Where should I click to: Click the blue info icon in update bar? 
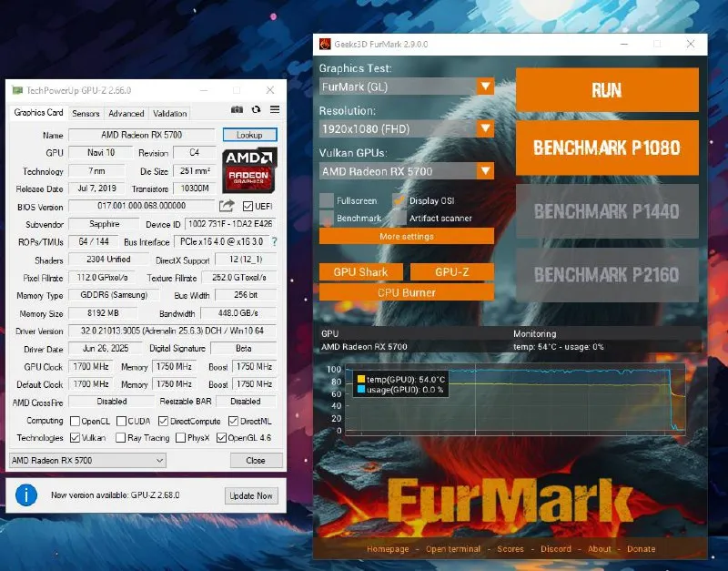[x=26, y=495]
